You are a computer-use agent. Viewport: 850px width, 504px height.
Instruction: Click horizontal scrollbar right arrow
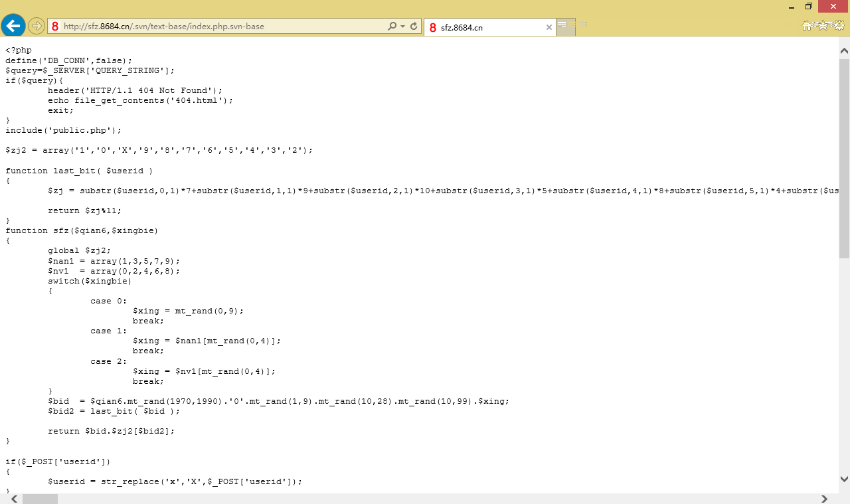(x=825, y=499)
